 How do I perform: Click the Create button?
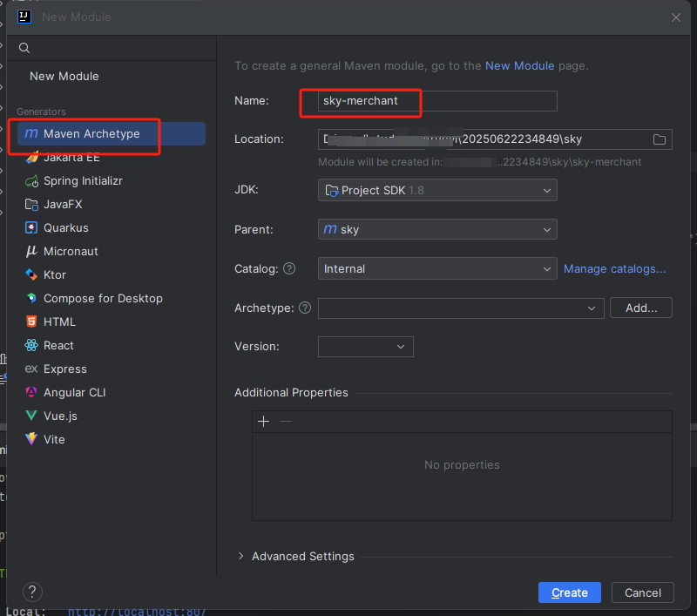click(570, 592)
